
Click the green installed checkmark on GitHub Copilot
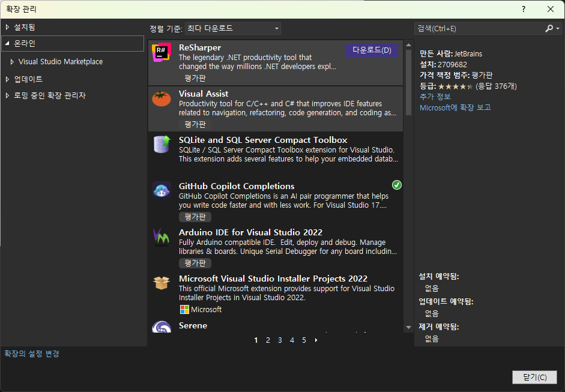pyautogui.click(x=397, y=185)
